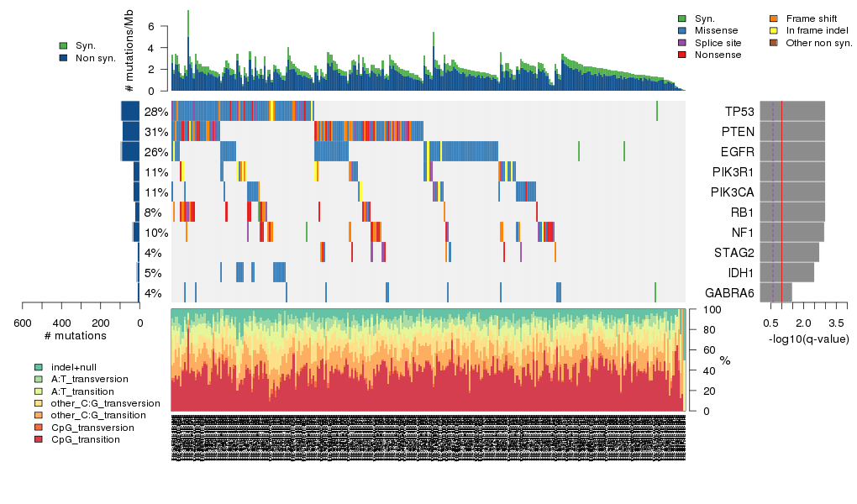Click the GABRA6 gene label
The height and width of the screenshot is (504, 857).
pos(729,293)
